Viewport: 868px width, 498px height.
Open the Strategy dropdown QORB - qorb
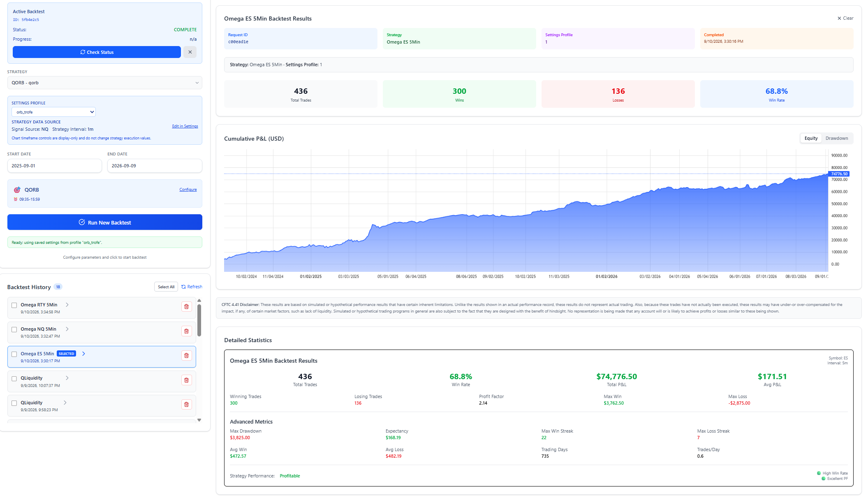(105, 83)
